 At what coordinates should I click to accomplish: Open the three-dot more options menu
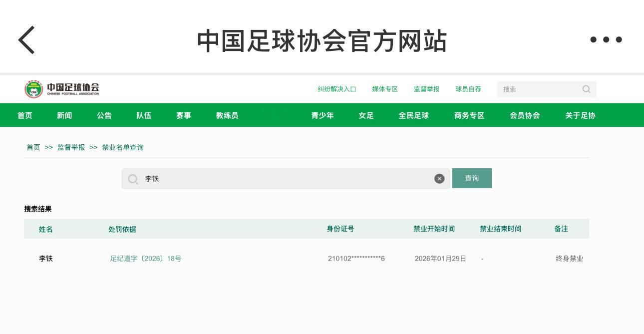click(x=606, y=39)
